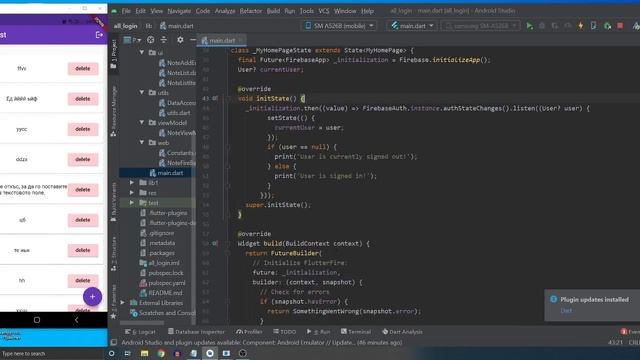Open the TODO tool window

[284, 332]
